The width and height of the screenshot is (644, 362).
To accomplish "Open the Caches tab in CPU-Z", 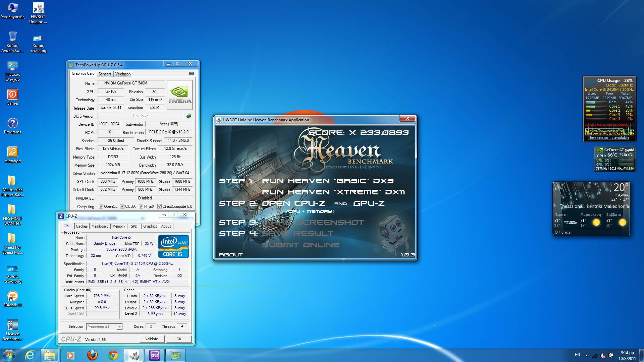I will 82,226.
